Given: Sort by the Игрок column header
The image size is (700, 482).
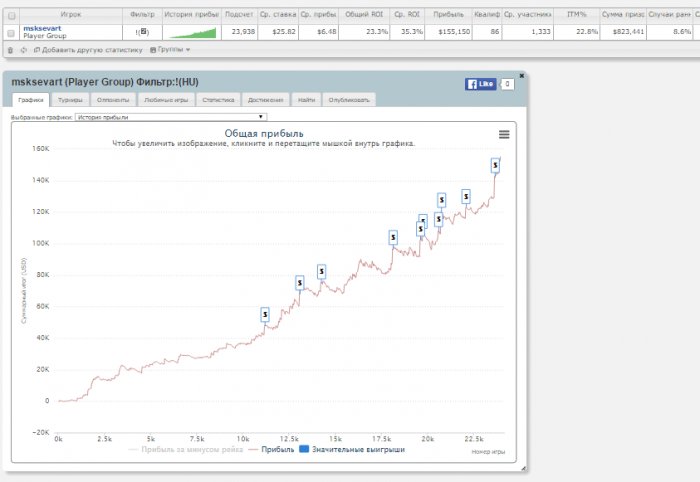Looking at the screenshot, I should point(71,15).
